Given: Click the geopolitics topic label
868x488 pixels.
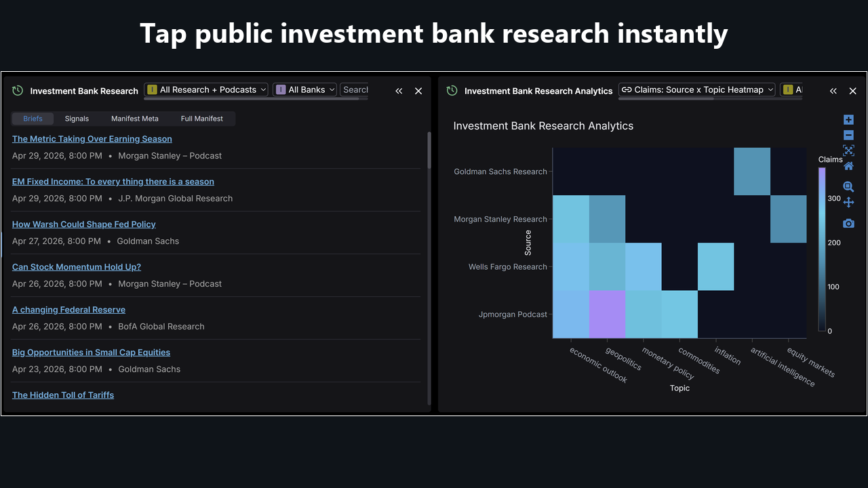Looking at the screenshot, I should (x=624, y=358).
